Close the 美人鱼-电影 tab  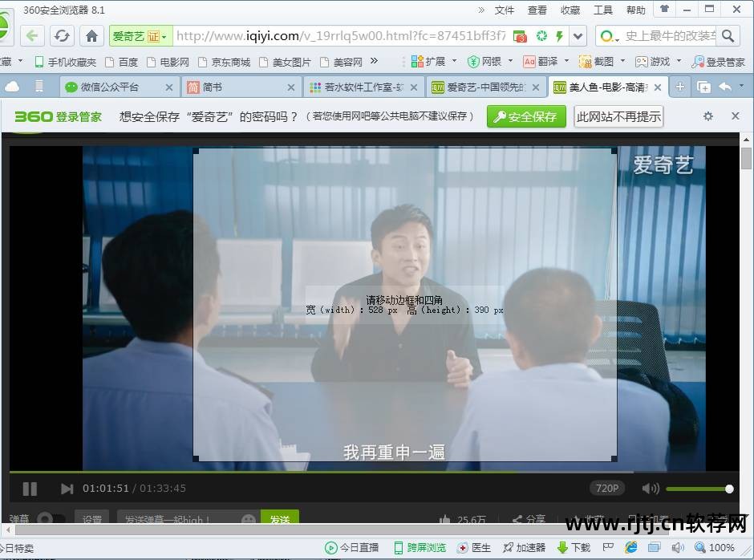[x=658, y=87]
